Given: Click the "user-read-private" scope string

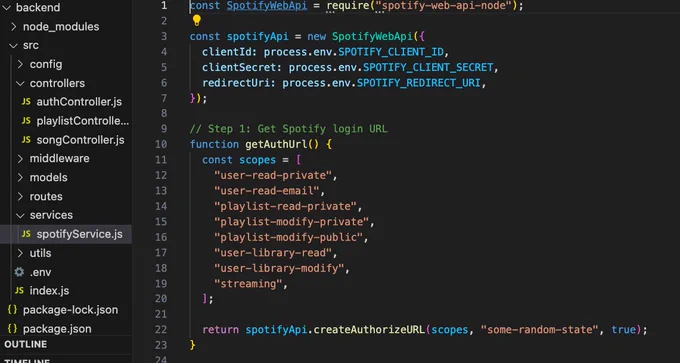Looking at the screenshot, I should click(x=273, y=176).
